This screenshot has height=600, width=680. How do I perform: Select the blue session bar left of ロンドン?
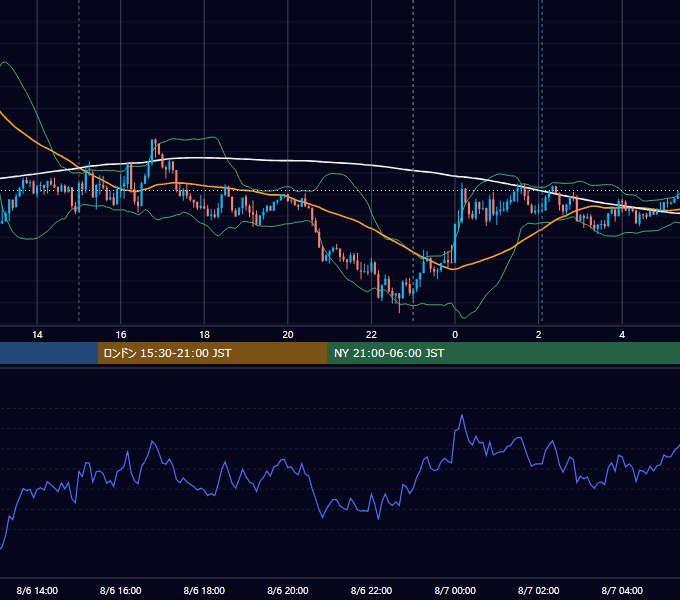[49, 353]
